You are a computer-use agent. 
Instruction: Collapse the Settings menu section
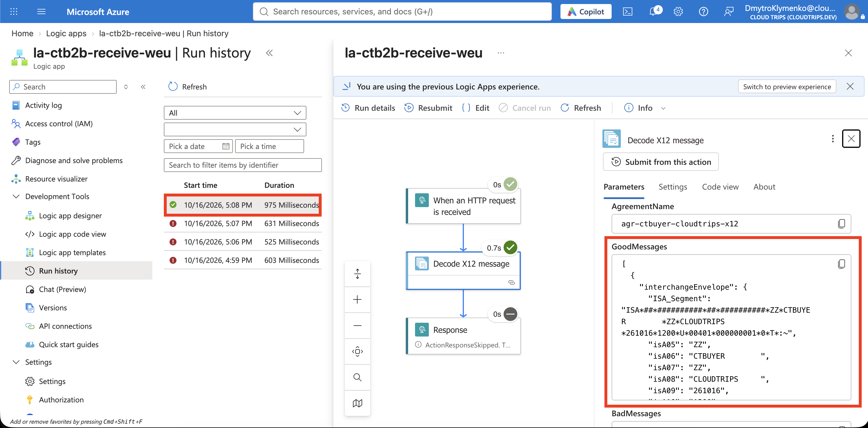coord(16,362)
